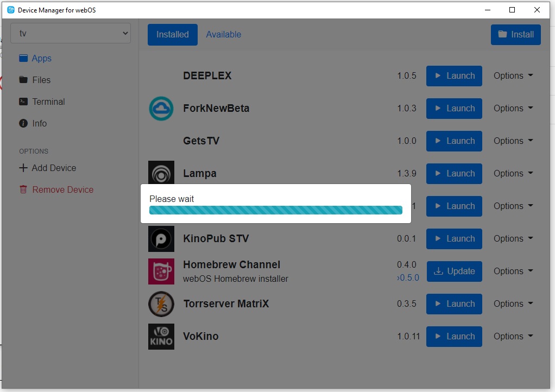
Task: Open the Files section in sidebar
Action: (41, 80)
